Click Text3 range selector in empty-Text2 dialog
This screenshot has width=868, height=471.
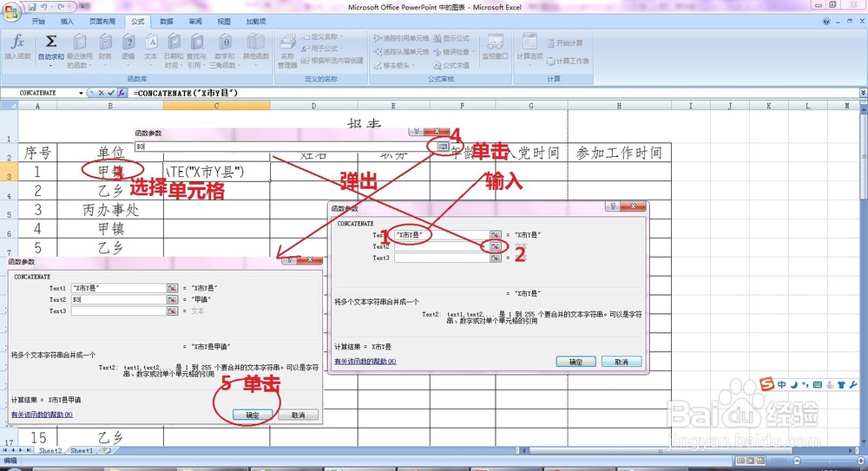(495, 258)
